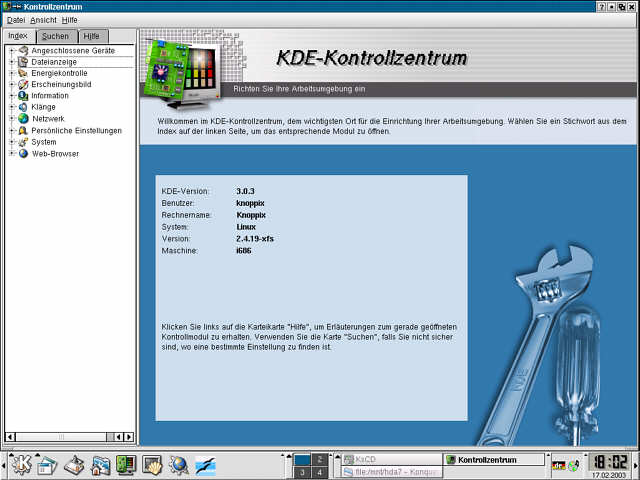Switch to virtual desktop 4
The width and height of the screenshot is (640, 480).
pos(320,473)
